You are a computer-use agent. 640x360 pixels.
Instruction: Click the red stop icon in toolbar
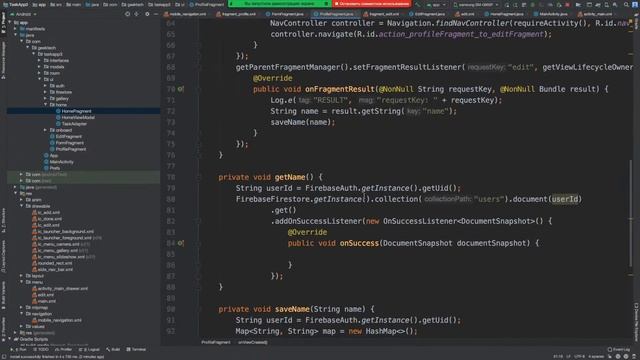(568, 5)
